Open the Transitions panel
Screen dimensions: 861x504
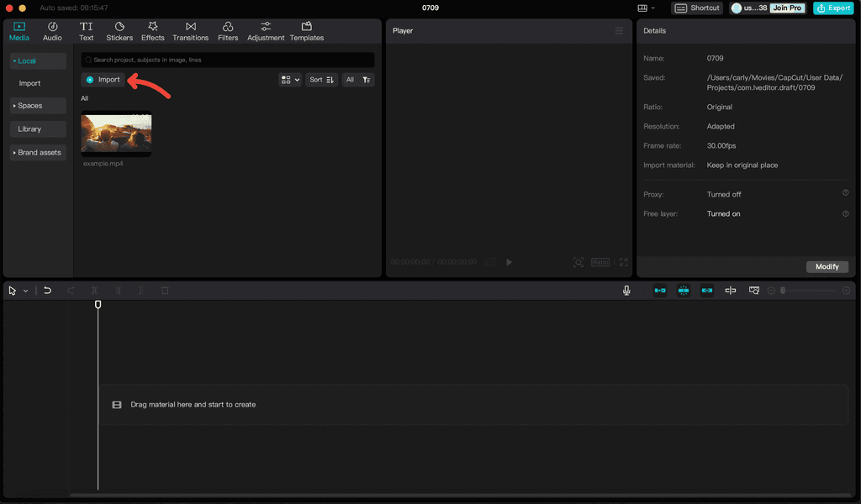[x=190, y=31]
